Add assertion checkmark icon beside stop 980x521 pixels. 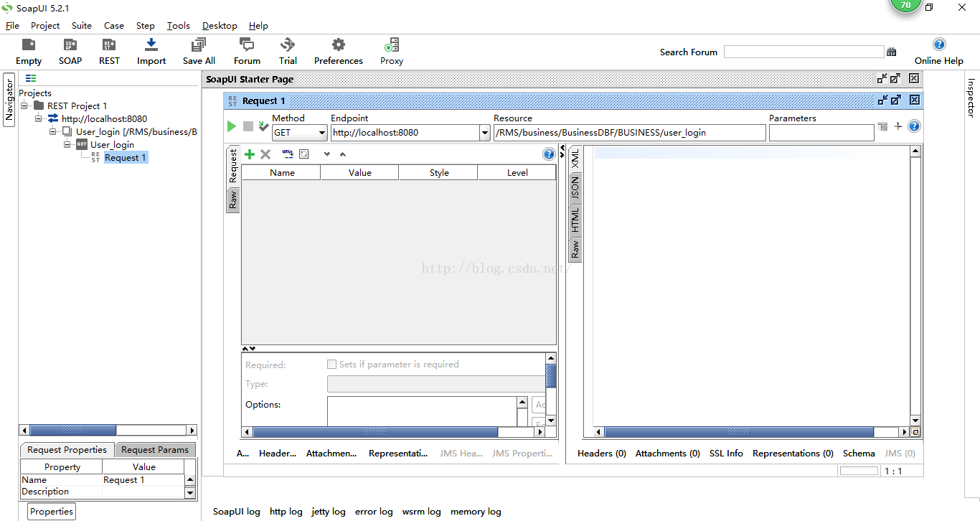(x=263, y=126)
